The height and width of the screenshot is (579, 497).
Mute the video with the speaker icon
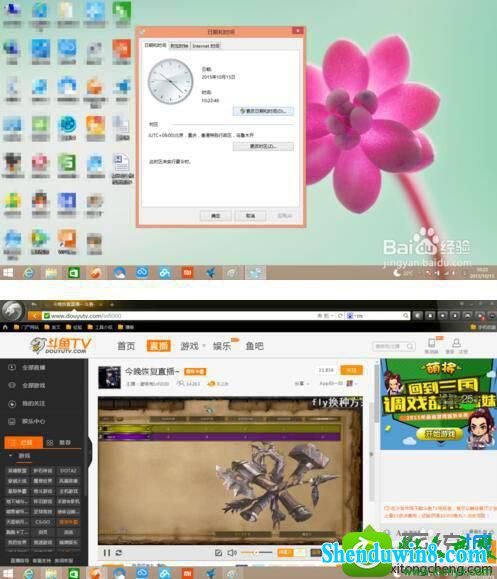click(232, 553)
